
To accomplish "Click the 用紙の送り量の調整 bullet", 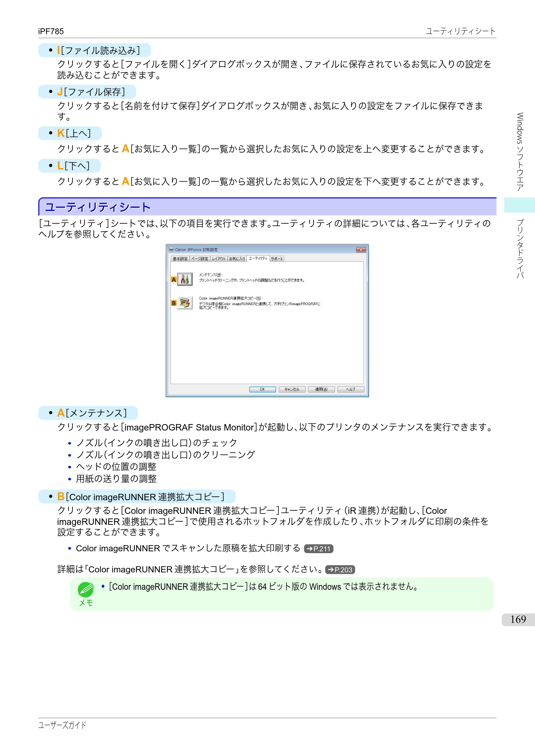I will [x=116, y=478].
